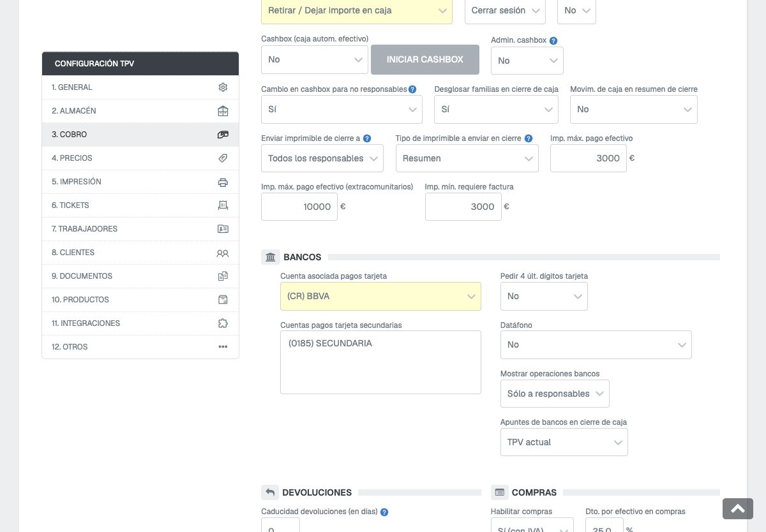Select the 5. IMPRESIÓN menu item
The height and width of the screenshot is (532, 766).
coord(140,182)
